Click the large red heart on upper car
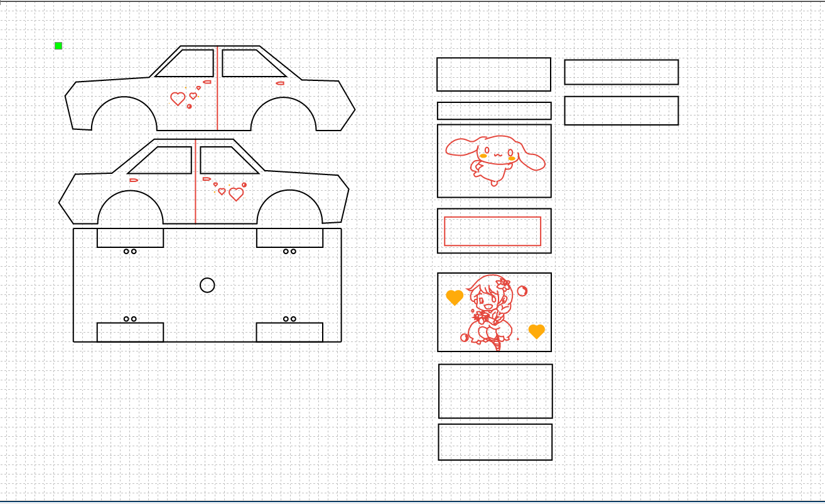 click(178, 99)
